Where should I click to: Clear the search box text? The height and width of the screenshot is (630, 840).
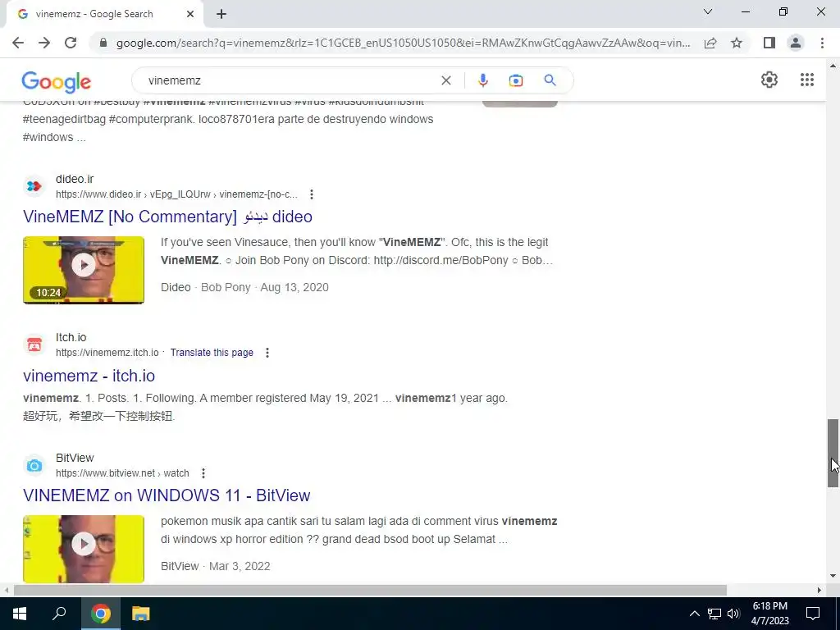pyautogui.click(x=445, y=80)
